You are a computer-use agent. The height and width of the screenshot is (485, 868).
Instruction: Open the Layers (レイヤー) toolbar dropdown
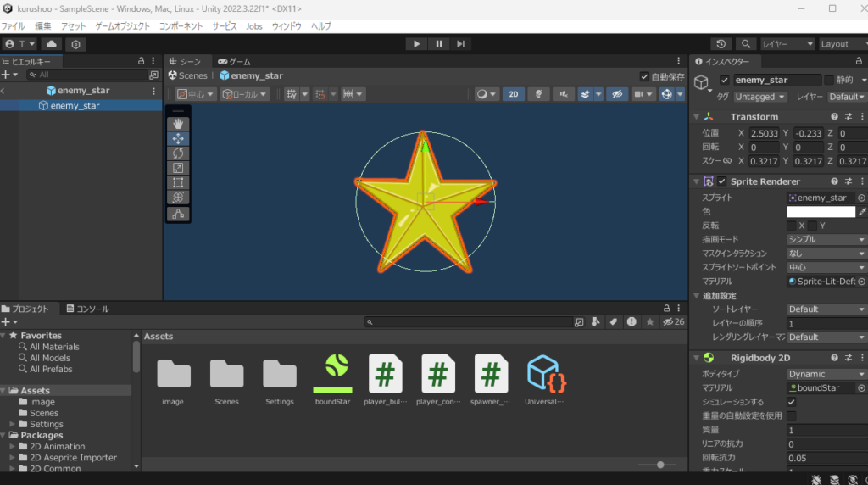(787, 44)
